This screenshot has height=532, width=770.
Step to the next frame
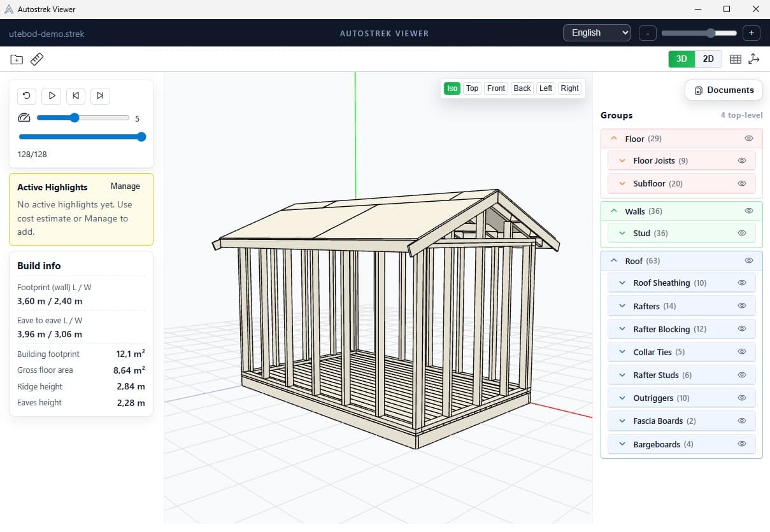pyautogui.click(x=100, y=95)
